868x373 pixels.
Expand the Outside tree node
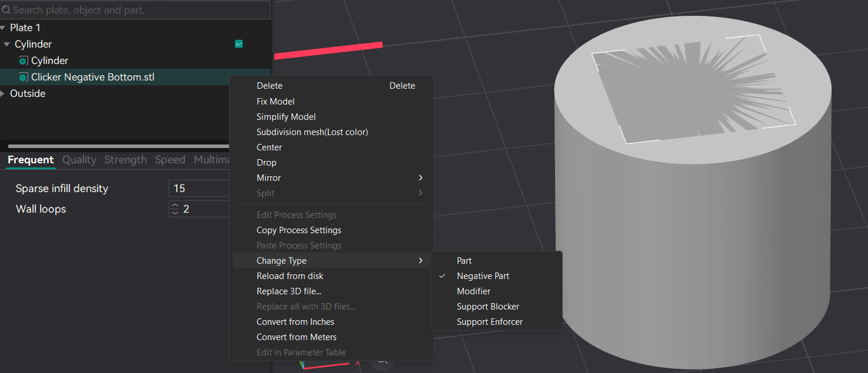[x=3, y=93]
